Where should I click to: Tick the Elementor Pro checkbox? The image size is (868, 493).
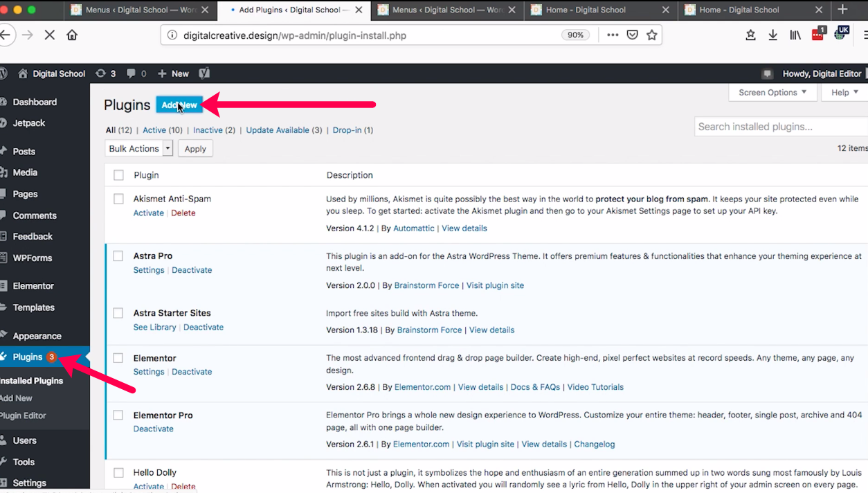pos(118,415)
